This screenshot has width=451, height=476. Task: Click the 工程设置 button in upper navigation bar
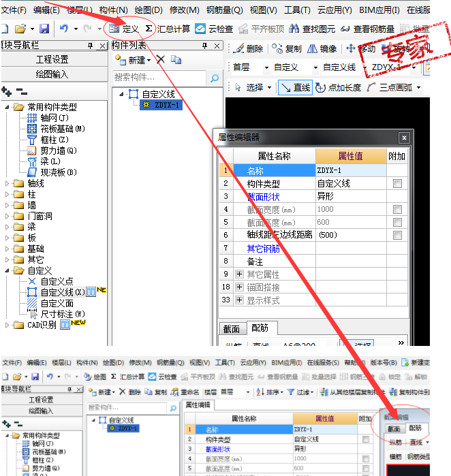[54, 59]
